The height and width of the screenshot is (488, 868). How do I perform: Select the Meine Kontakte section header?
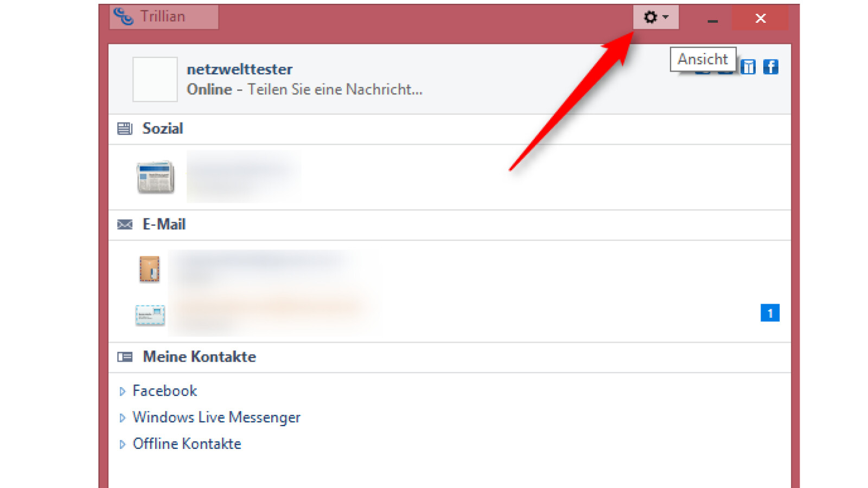pyautogui.click(x=199, y=357)
